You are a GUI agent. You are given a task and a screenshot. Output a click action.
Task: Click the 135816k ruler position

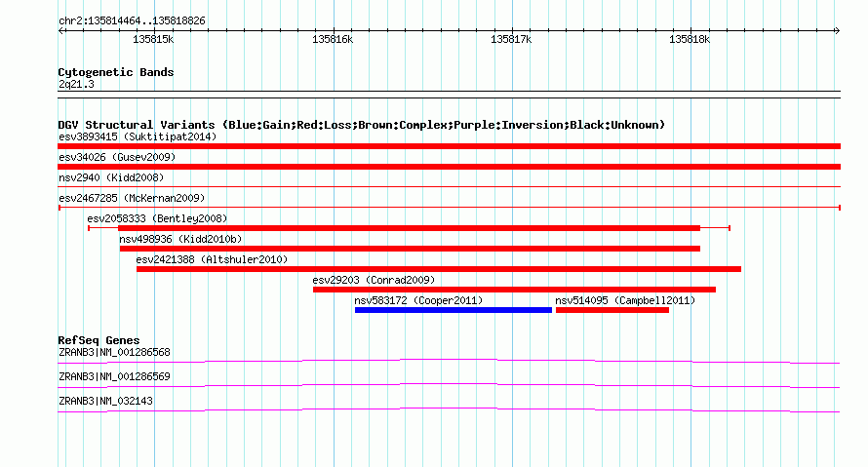click(333, 39)
